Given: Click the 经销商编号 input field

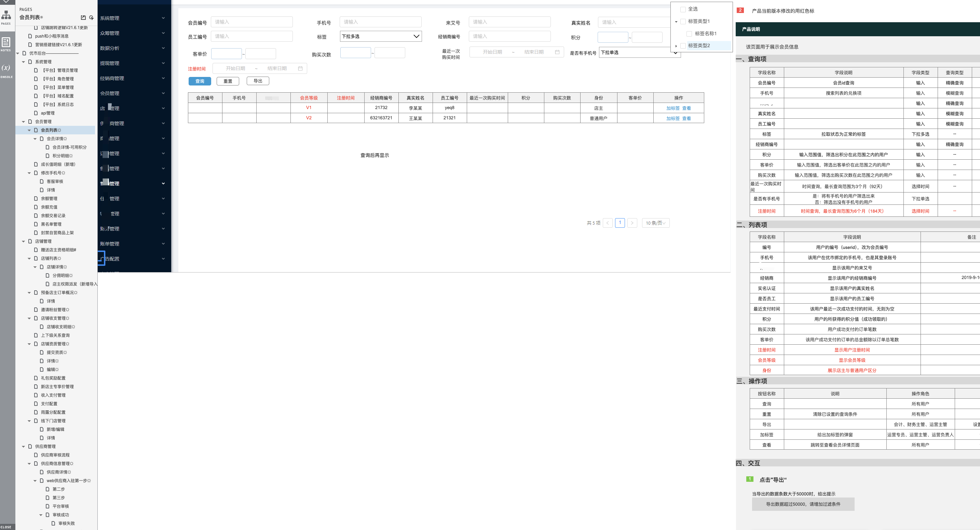Looking at the screenshot, I should [509, 36].
